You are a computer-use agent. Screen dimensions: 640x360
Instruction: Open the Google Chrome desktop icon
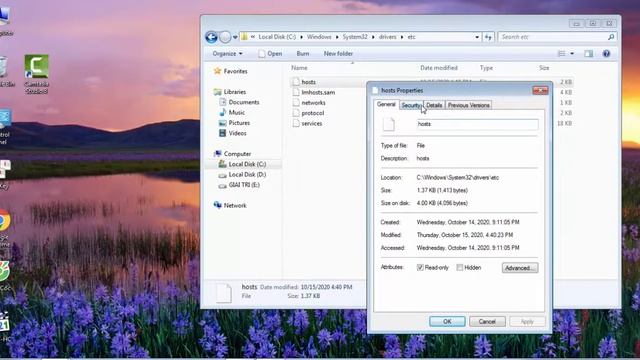coord(4,221)
